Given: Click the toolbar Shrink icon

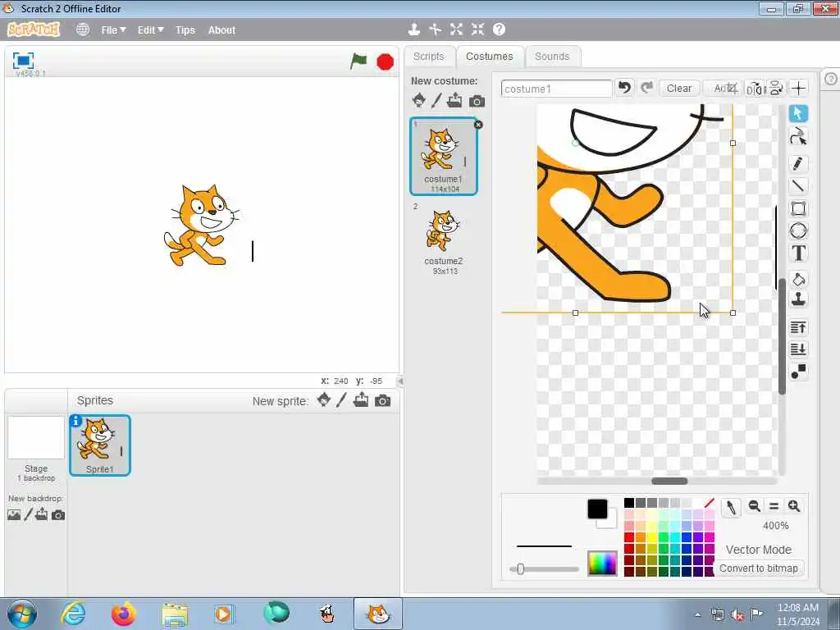Looking at the screenshot, I should (478, 30).
